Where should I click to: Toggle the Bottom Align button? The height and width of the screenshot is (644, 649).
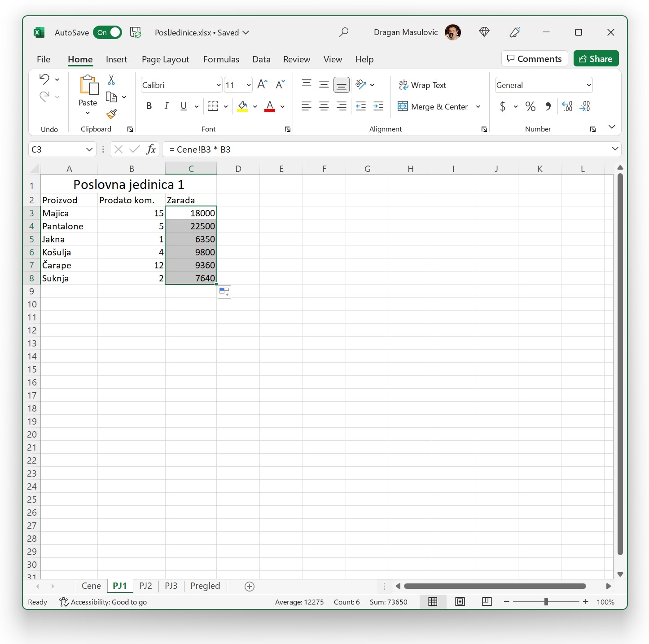pyautogui.click(x=342, y=84)
